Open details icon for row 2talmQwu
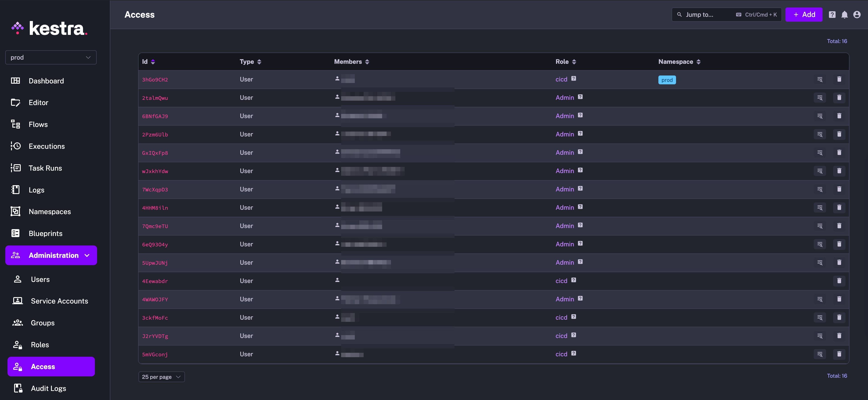 point(819,98)
